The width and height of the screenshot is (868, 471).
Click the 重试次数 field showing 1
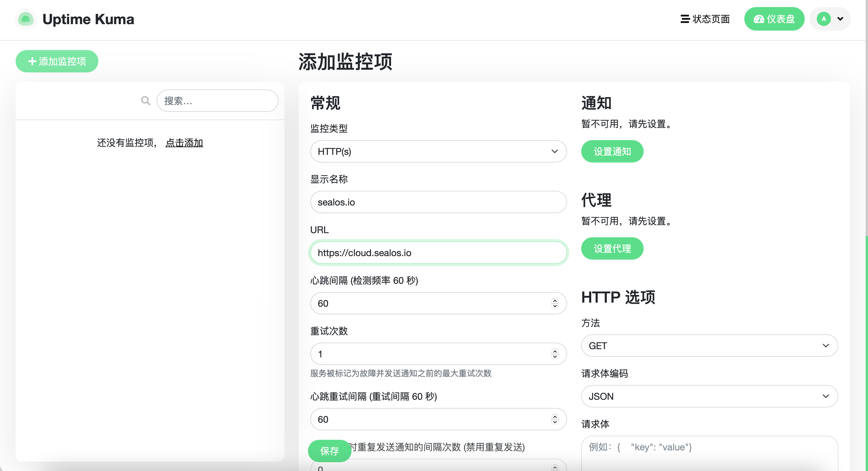coord(438,354)
